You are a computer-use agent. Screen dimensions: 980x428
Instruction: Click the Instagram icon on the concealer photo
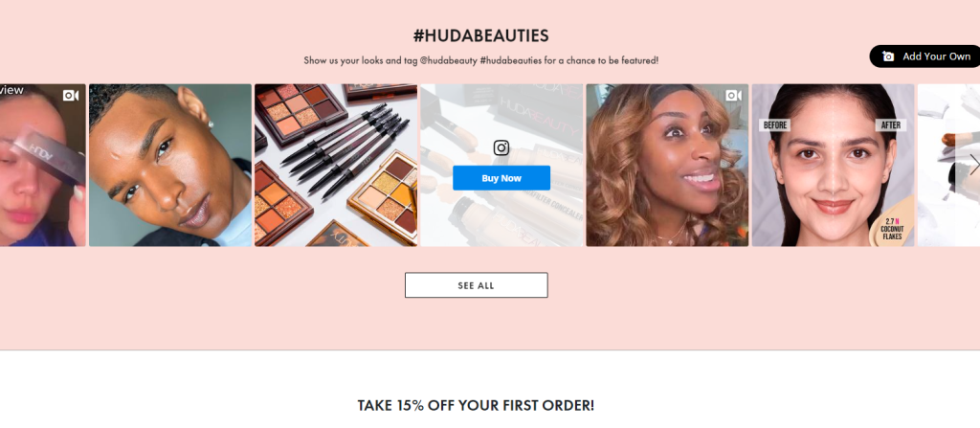(x=501, y=148)
